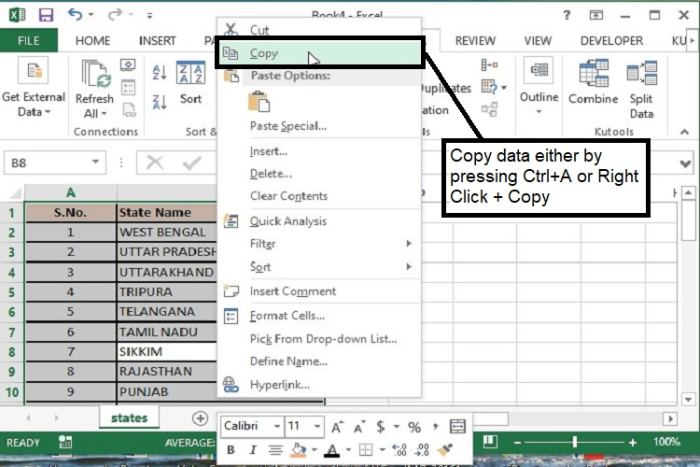Viewport: 700px width, 467px height.
Task: Click the Format Painter brush in mini toolbar
Action: tap(445, 449)
